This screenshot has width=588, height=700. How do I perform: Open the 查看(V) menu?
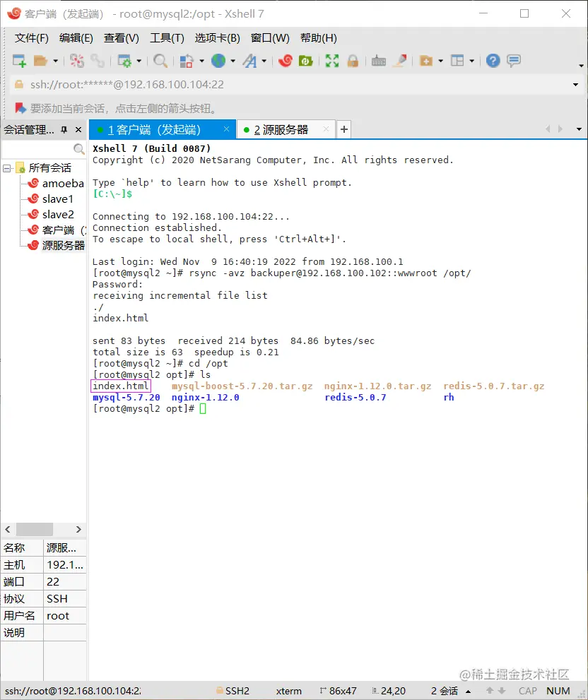122,38
